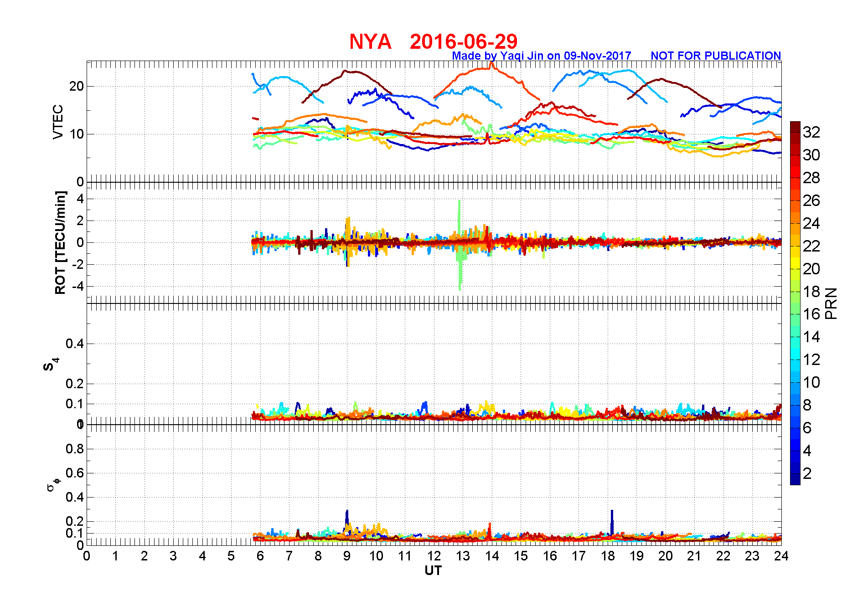This screenshot has height=606, width=868.
Task: Click the σφ y-axis label
Action: point(53,485)
